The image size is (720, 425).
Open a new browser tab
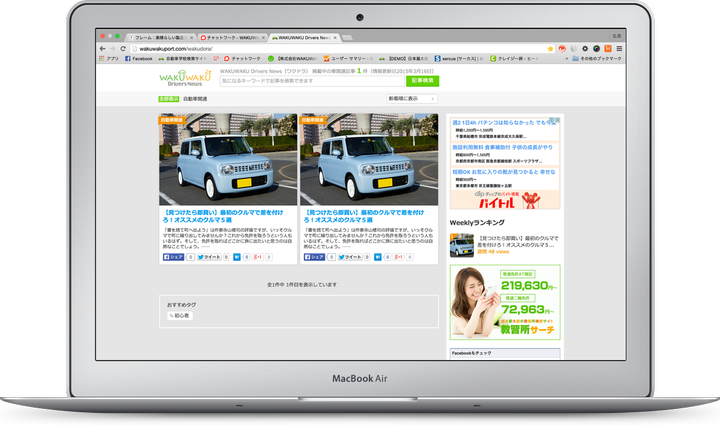347,38
